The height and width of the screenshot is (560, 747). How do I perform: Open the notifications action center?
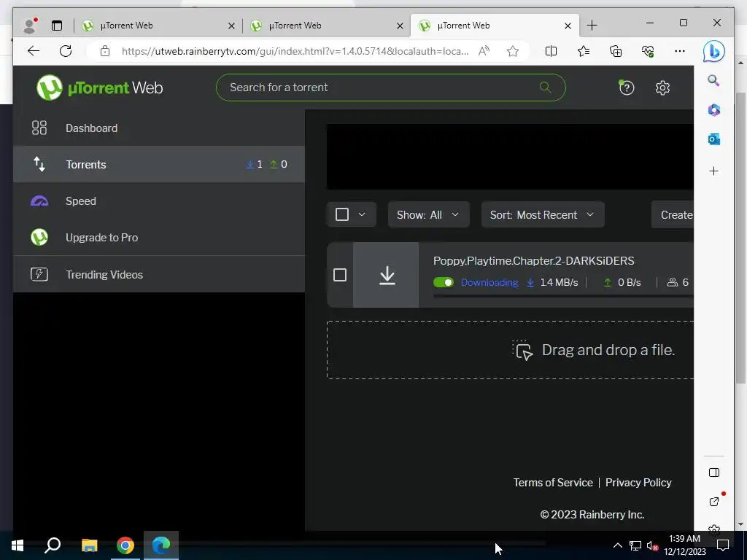[723, 545]
